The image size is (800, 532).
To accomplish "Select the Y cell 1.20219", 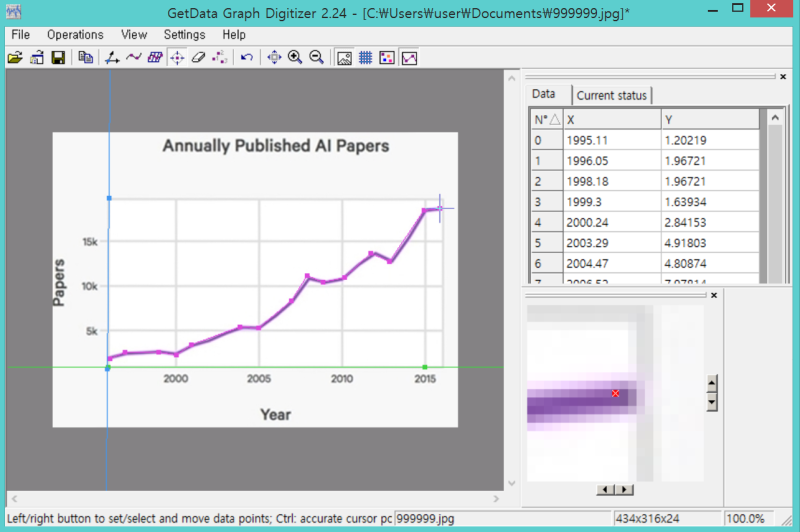I will click(710, 140).
